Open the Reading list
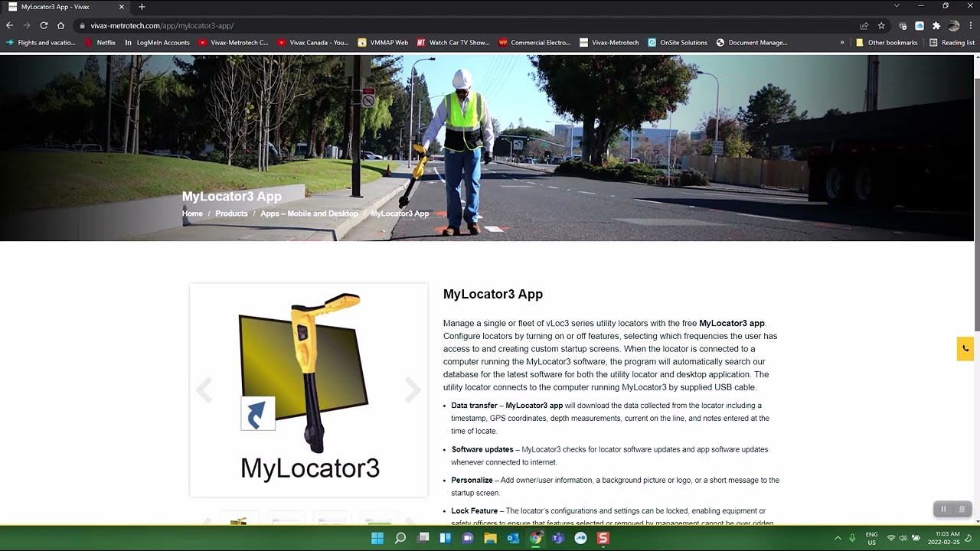Viewport: 980px width, 551px height. point(952,43)
